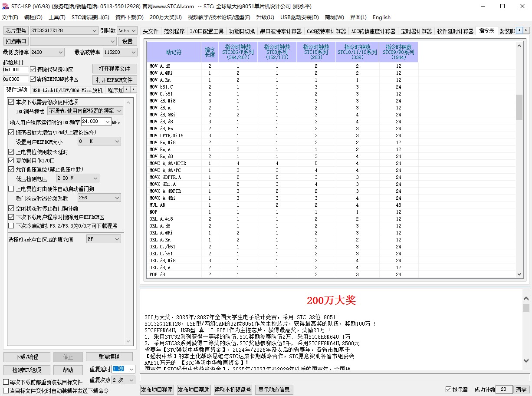
Task: Click instruction table vertical scrollbar thumb
Action: 519,107
